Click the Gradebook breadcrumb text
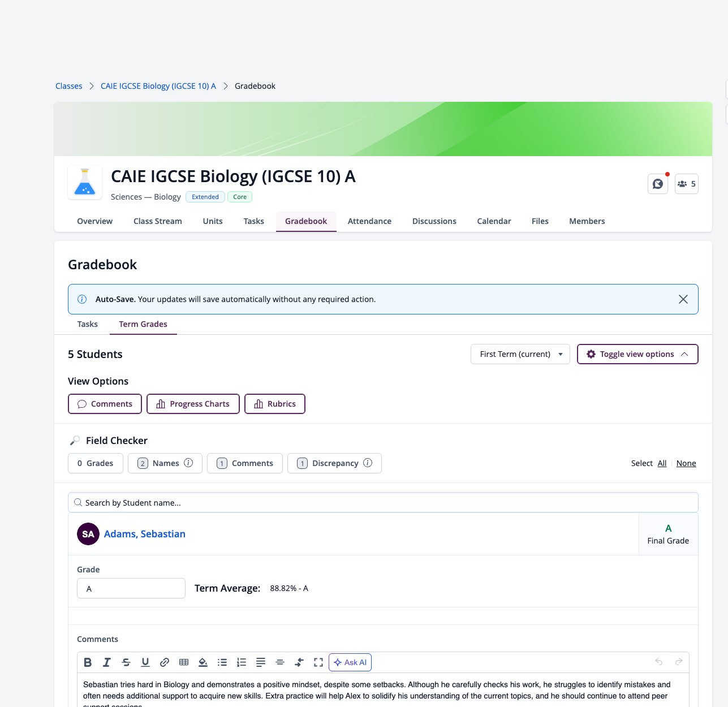Viewport: 728px width, 707px height. (x=255, y=86)
